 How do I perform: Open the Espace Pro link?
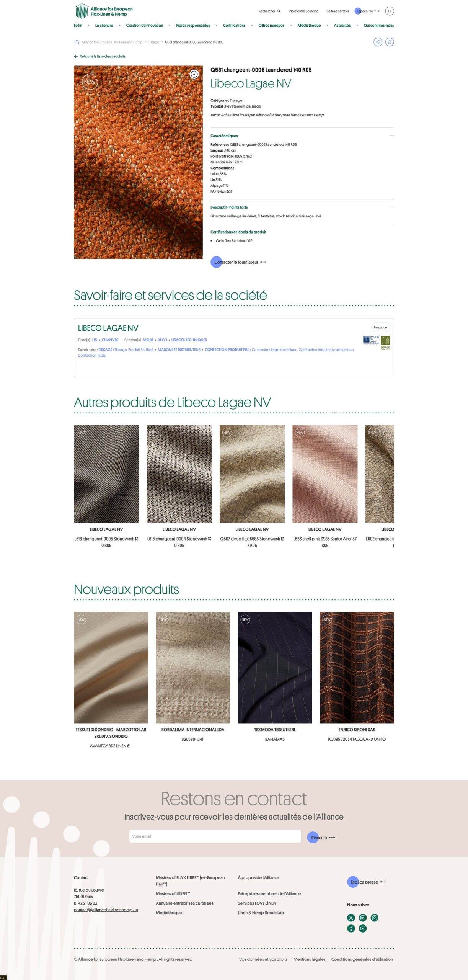coord(367,11)
